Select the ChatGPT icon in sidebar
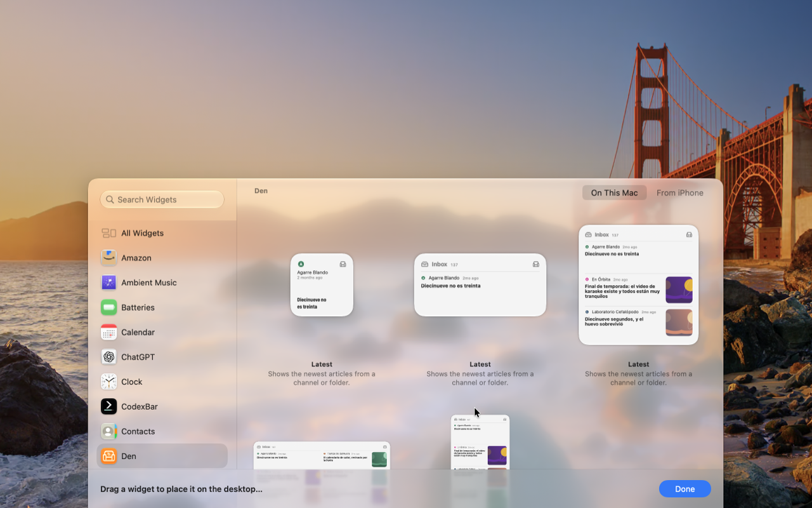 tap(109, 357)
